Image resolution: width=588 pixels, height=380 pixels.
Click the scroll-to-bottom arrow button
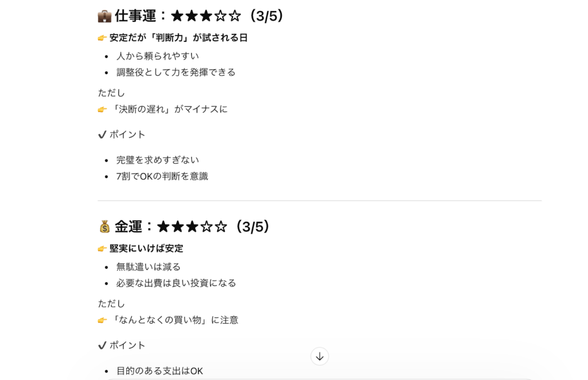tap(320, 356)
